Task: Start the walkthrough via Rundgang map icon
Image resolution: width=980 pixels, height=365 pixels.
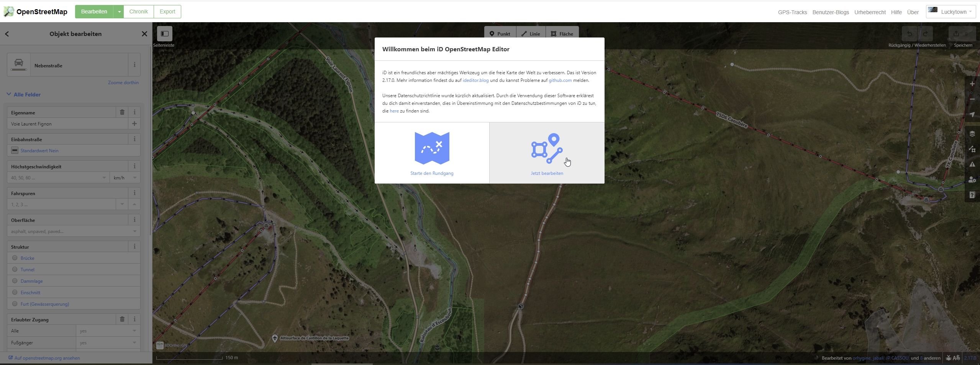Action: tap(432, 148)
